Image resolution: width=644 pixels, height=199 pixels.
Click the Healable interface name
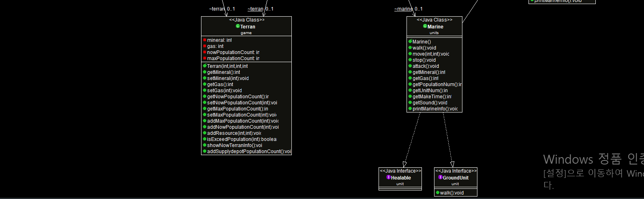[x=401, y=178]
